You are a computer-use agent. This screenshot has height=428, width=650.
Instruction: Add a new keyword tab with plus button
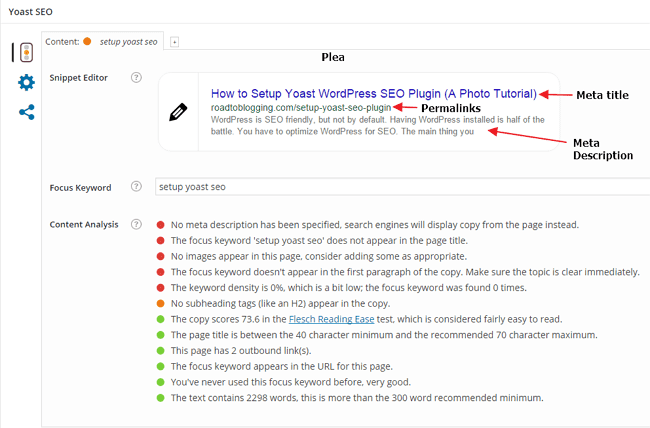(175, 42)
